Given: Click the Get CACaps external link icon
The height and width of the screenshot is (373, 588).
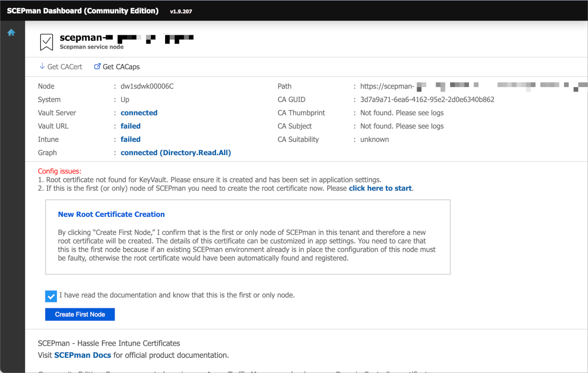Looking at the screenshot, I should tap(97, 67).
